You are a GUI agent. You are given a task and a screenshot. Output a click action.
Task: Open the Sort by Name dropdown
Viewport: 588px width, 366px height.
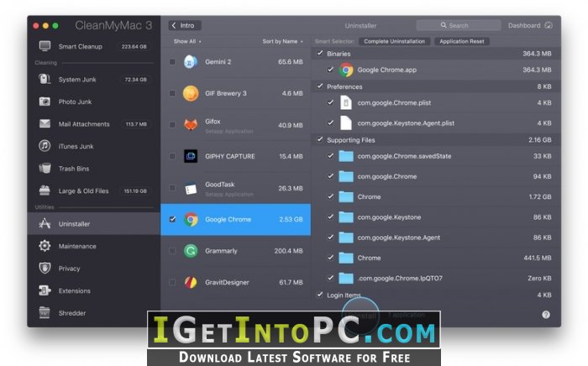click(282, 41)
